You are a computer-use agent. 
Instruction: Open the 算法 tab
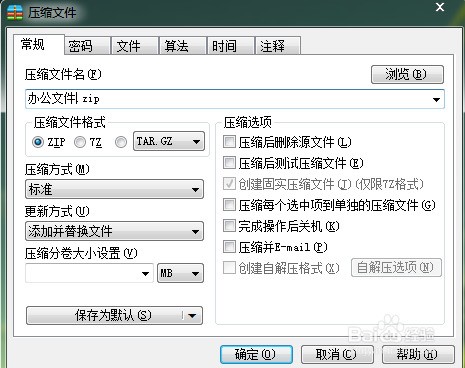tap(183, 46)
